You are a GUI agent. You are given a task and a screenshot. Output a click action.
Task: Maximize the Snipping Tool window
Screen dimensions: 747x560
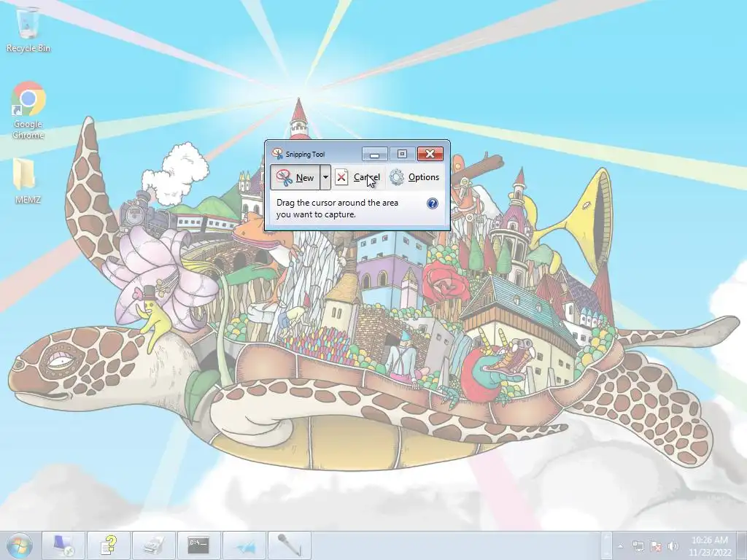[x=402, y=154]
